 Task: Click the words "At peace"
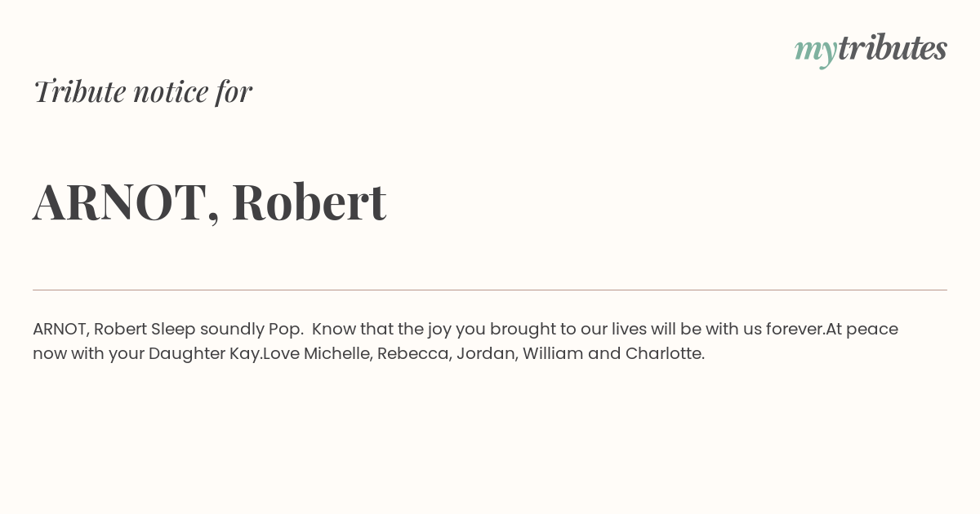(862, 330)
